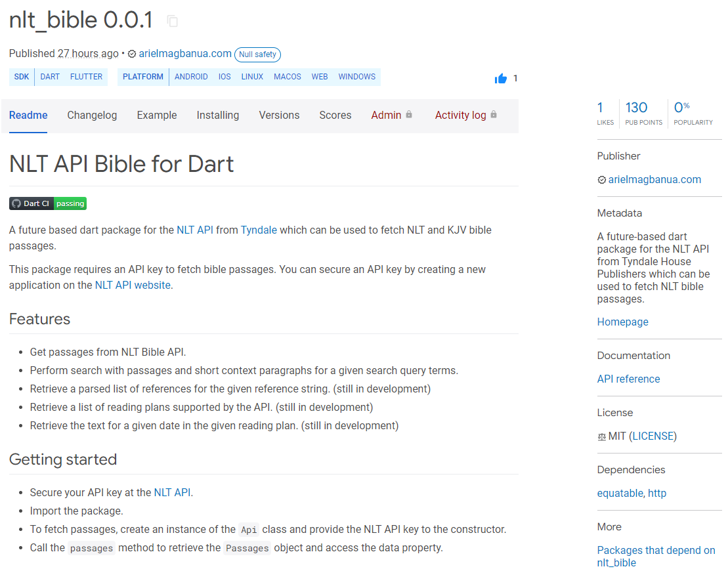Click the lock icon on Admin tab
The height and width of the screenshot is (571, 728).
tap(408, 114)
